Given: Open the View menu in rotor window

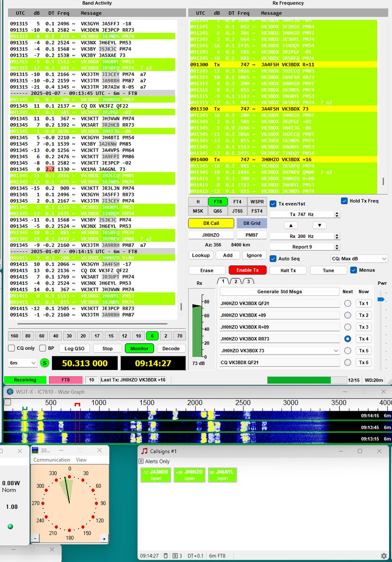Looking at the screenshot, I should point(81,460).
